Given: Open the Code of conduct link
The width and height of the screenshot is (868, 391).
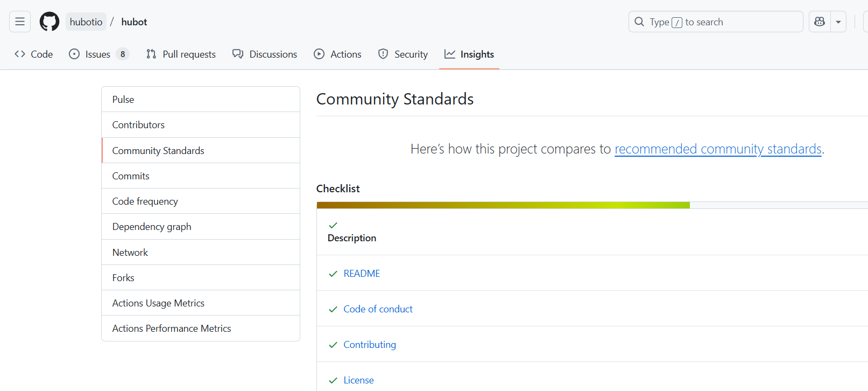Looking at the screenshot, I should 378,309.
